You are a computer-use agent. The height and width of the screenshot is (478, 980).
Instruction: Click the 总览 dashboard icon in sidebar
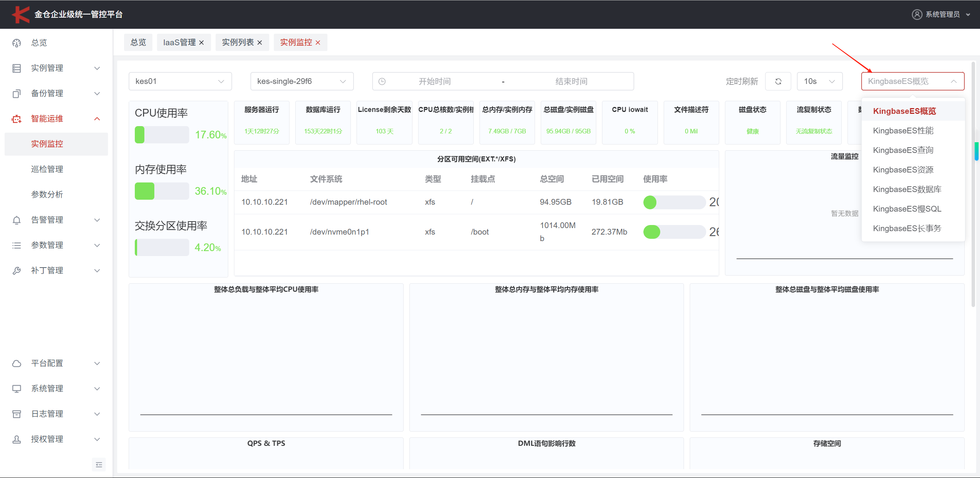[x=16, y=43]
